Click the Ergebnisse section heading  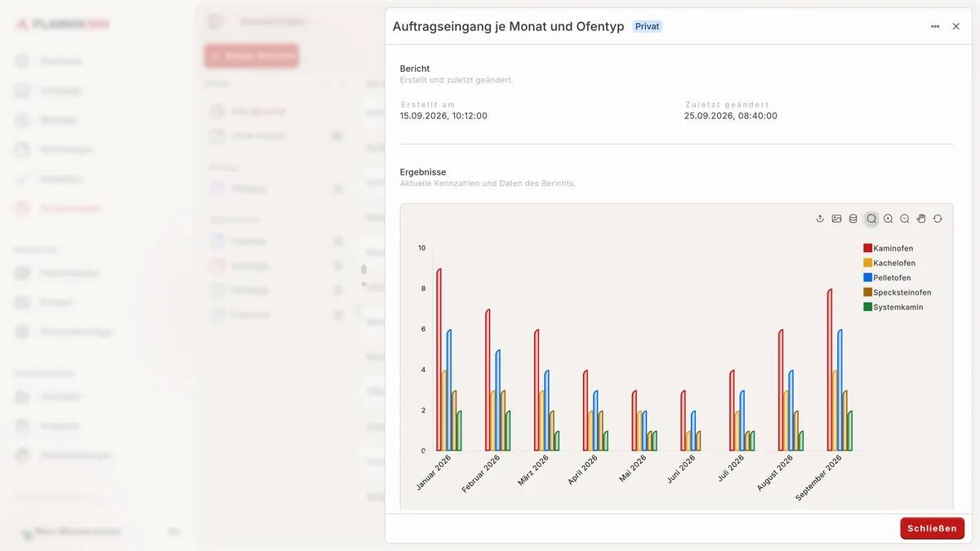(423, 172)
